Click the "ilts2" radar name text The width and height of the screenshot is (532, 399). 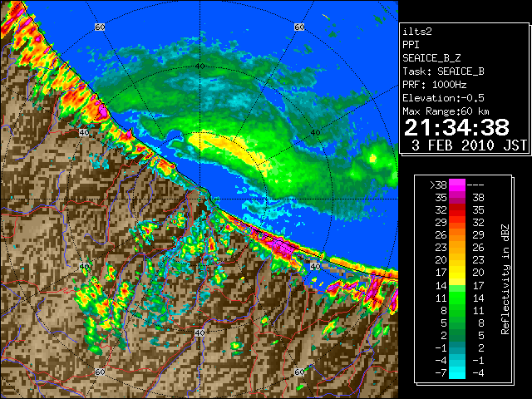tap(417, 32)
